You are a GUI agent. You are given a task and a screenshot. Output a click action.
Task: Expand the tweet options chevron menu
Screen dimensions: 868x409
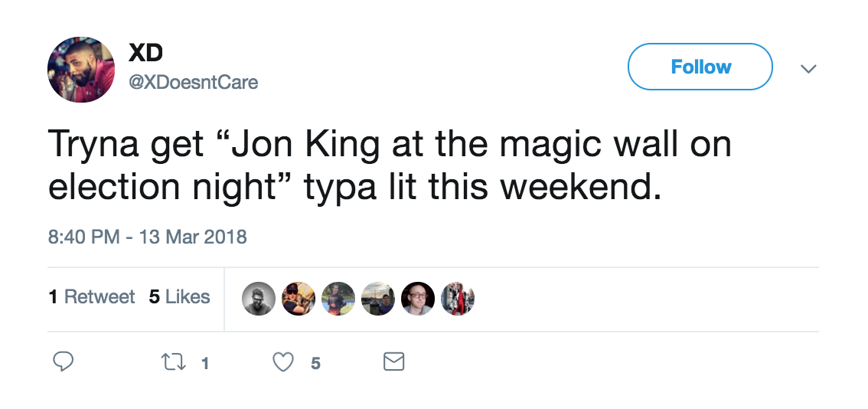click(808, 69)
